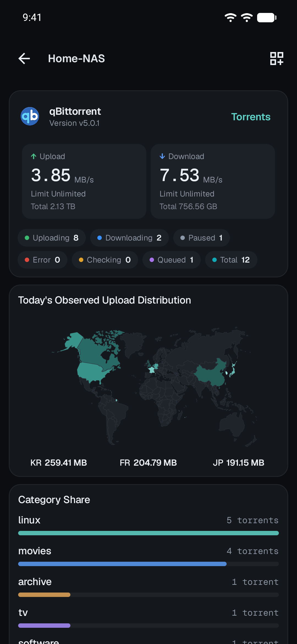This screenshot has height=644, width=297.
Task: Tap the Category Share heading
Action: point(54,500)
